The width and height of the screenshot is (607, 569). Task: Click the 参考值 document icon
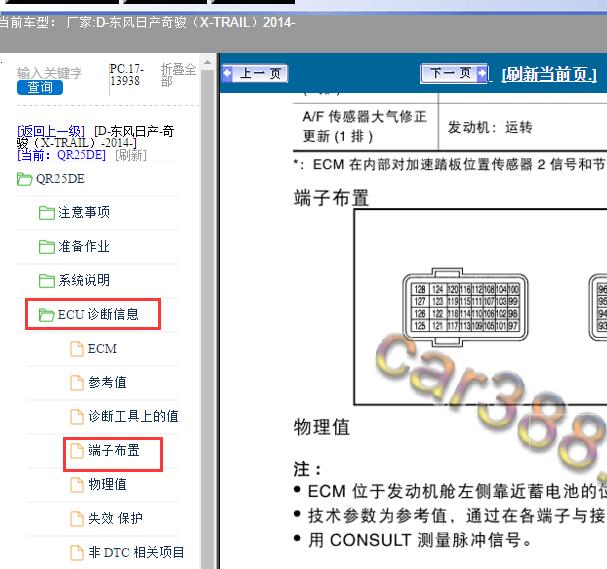[77, 383]
